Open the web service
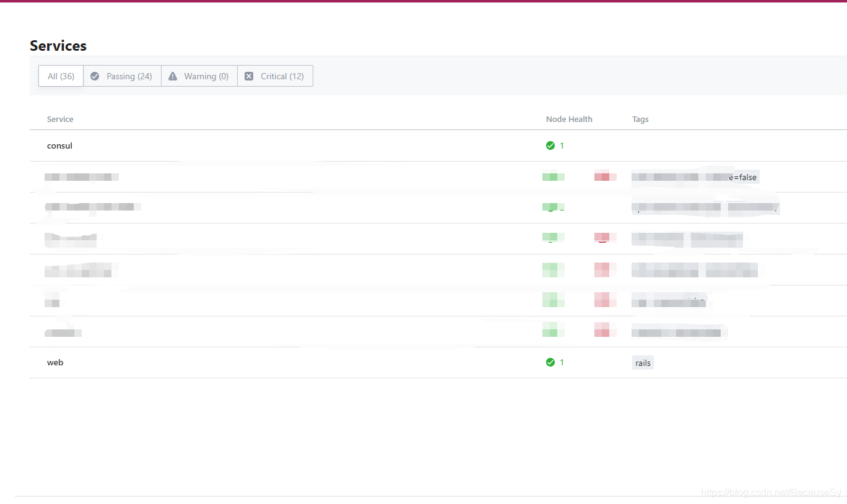The width and height of the screenshot is (847, 504). tap(55, 362)
